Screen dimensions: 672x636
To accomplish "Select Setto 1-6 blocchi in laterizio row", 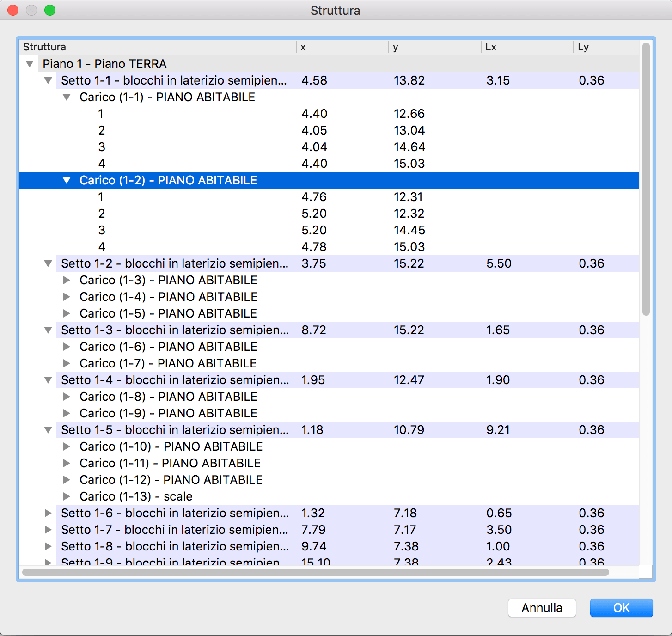I will pyautogui.click(x=329, y=513).
